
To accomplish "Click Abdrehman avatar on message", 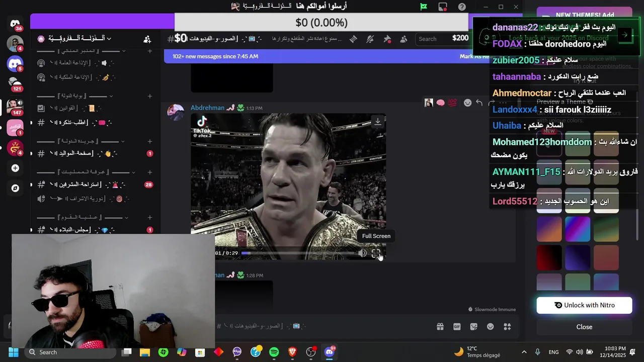I will [176, 113].
